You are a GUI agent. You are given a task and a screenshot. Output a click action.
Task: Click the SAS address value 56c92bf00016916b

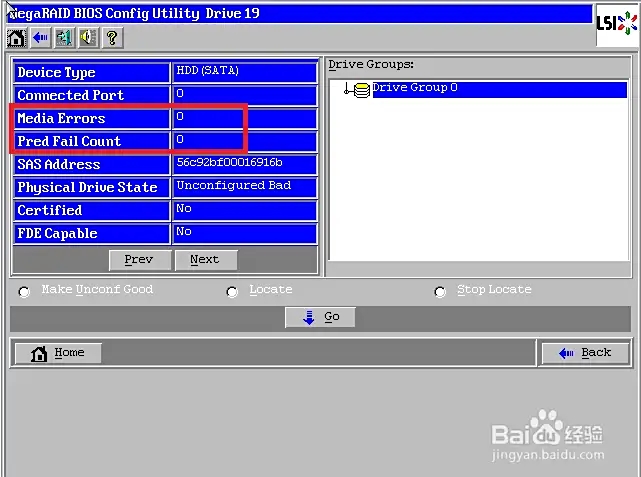[229, 163]
